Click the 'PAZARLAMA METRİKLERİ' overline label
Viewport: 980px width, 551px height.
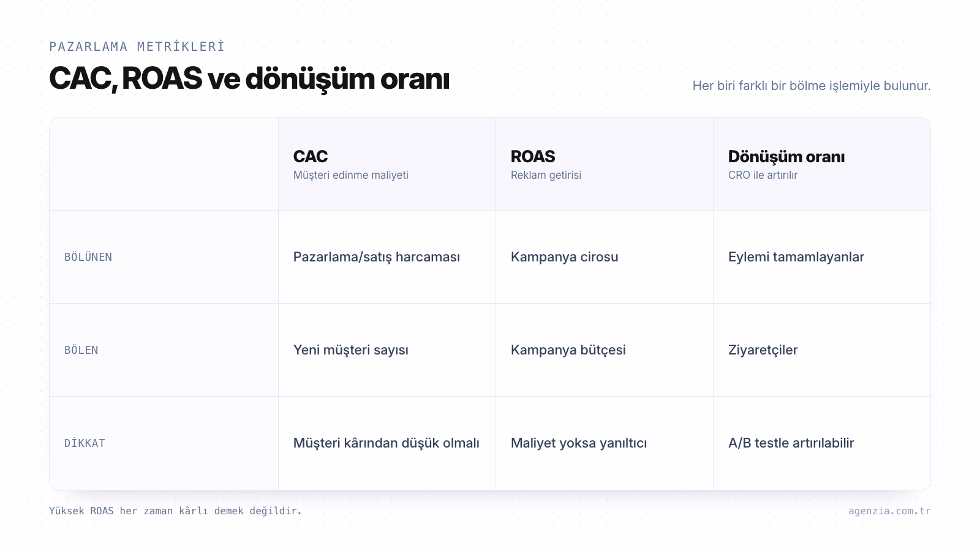pos(137,47)
